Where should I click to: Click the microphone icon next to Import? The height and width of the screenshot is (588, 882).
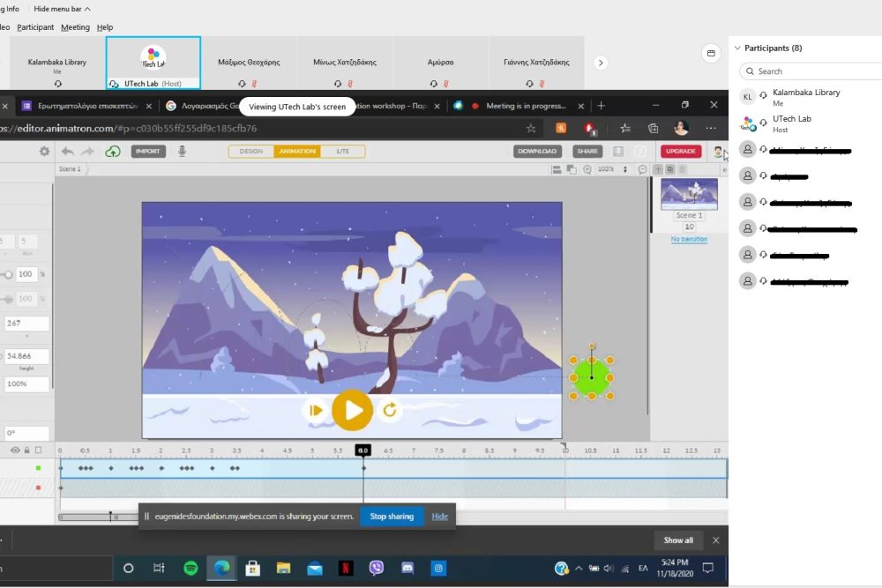pyautogui.click(x=181, y=150)
